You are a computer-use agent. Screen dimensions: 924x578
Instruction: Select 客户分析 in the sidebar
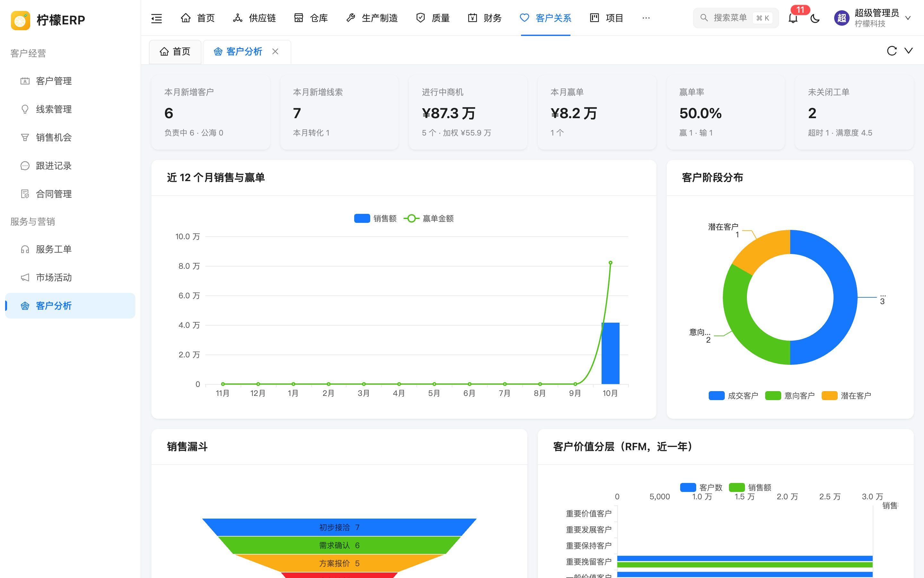70,306
